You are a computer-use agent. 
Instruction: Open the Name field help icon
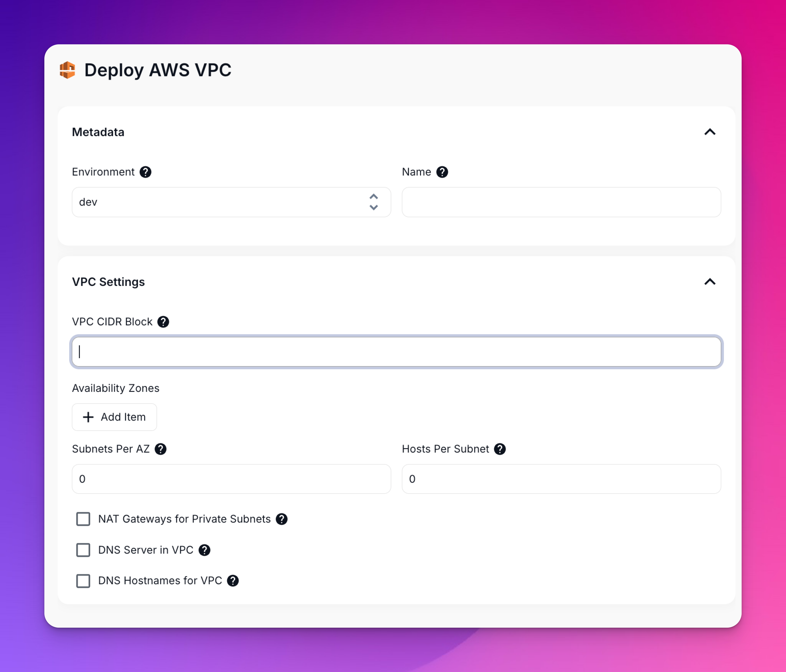coord(442,172)
